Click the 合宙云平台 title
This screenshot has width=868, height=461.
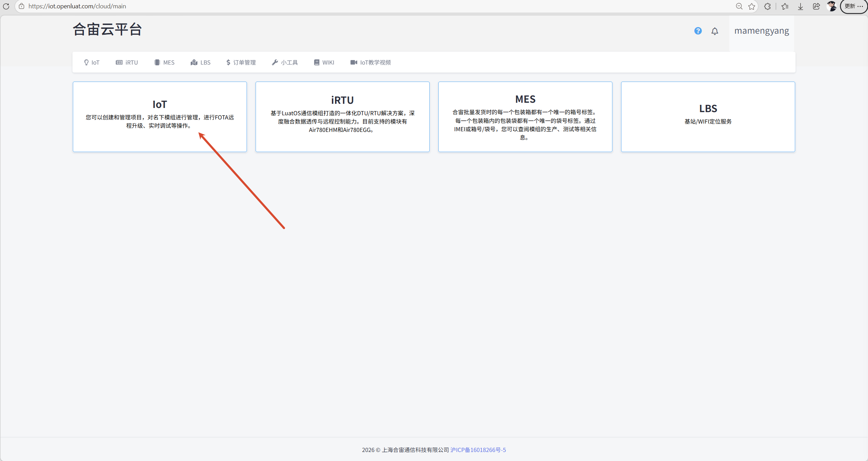pyautogui.click(x=108, y=30)
